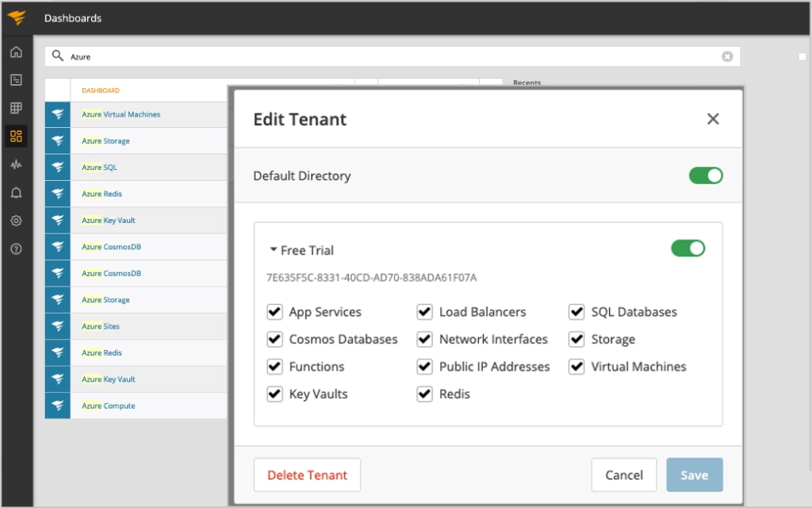Click the Dashboards page title
Viewport: 812px width, 508px height.
(73, 18)
